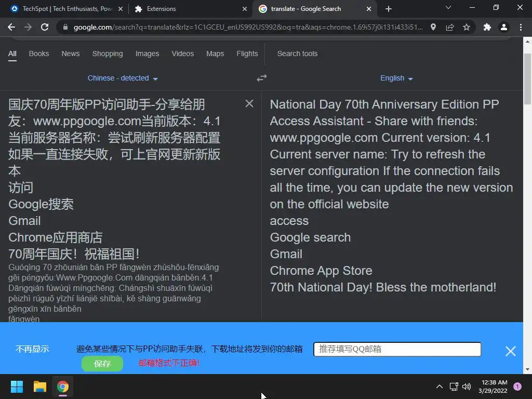Switch to the Extensions tab
The image size is (532, 399).
click(x=191, y=9)
